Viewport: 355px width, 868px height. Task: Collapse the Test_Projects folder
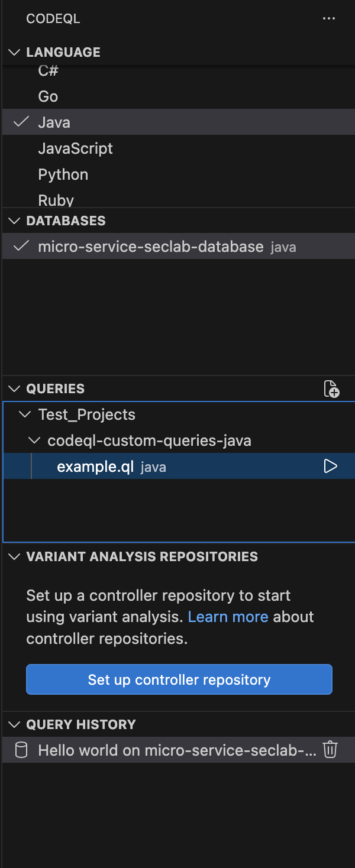point(25,414)
